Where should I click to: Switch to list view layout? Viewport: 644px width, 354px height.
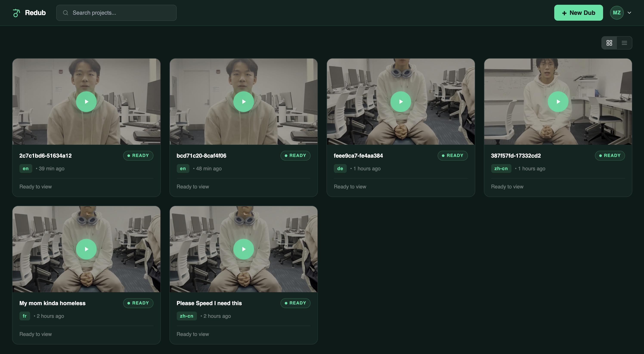coord(624,43)
